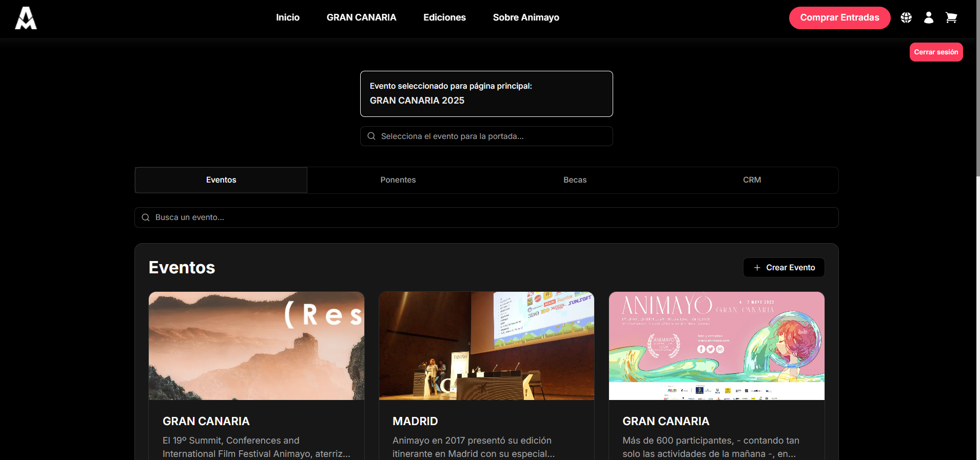Click the Cerrar sesión button
Screen dimensions: 980x460
coord(936,52)
